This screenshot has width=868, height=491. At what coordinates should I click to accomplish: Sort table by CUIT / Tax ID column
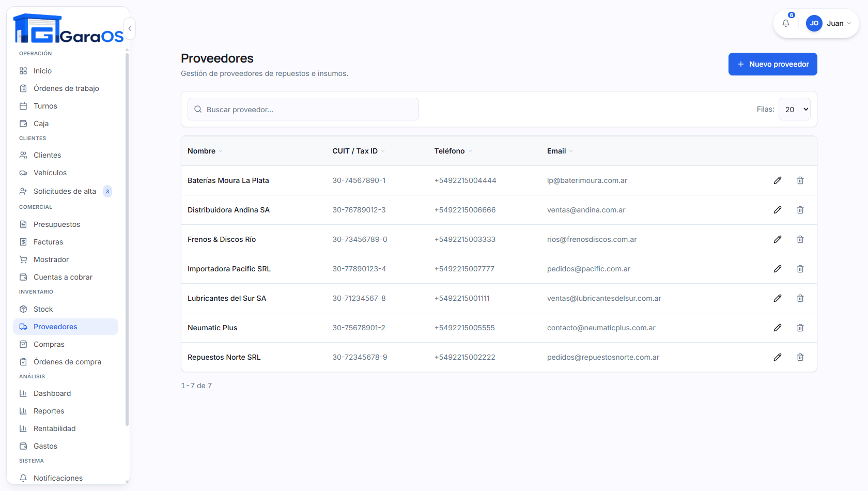click(358, 151)
